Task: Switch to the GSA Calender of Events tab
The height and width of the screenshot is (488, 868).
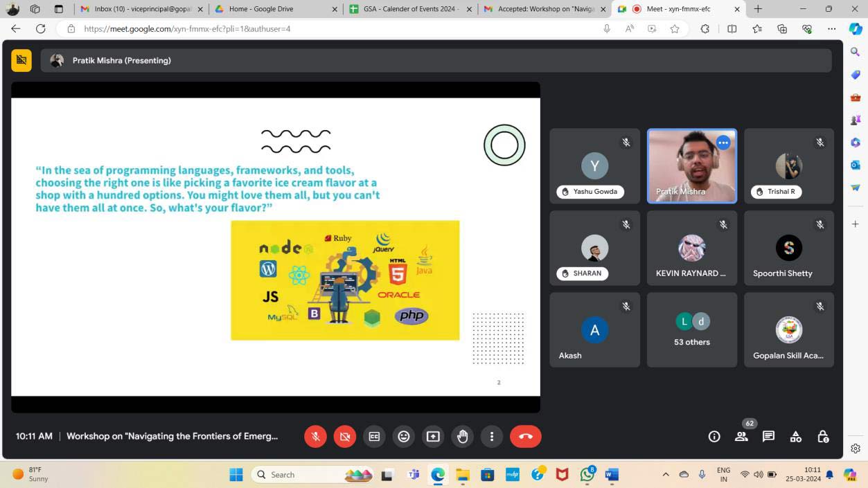Action: point(409,9)
